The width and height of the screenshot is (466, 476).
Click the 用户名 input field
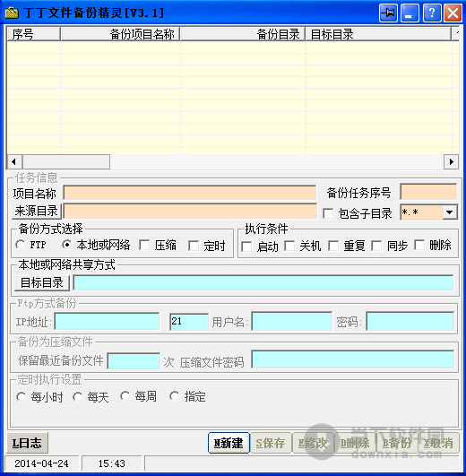point(292,321)
